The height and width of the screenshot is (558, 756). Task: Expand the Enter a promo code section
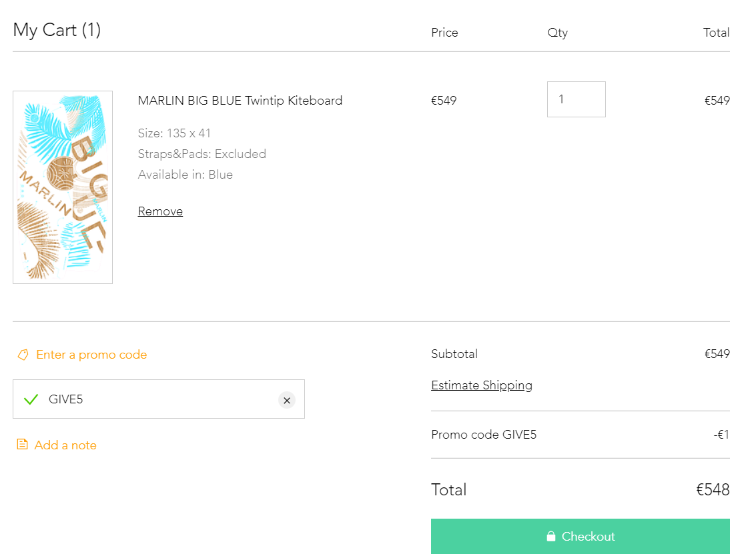point(91,355)
